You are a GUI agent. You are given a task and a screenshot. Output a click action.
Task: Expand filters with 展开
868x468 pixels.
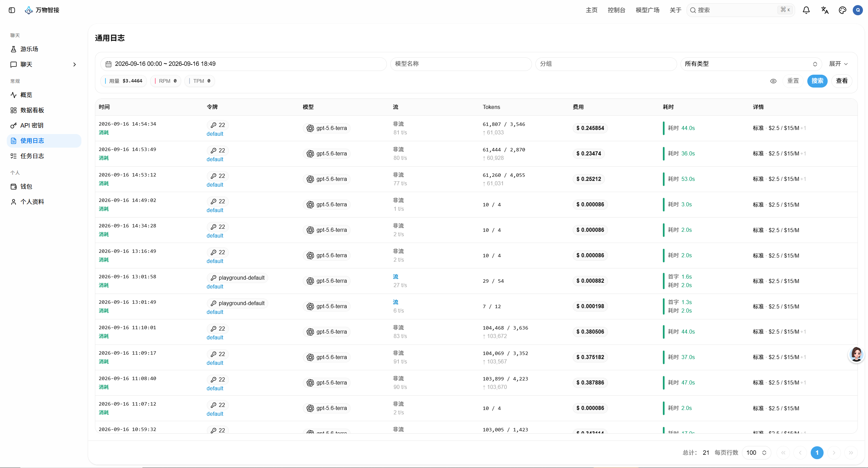coord(839,64)
